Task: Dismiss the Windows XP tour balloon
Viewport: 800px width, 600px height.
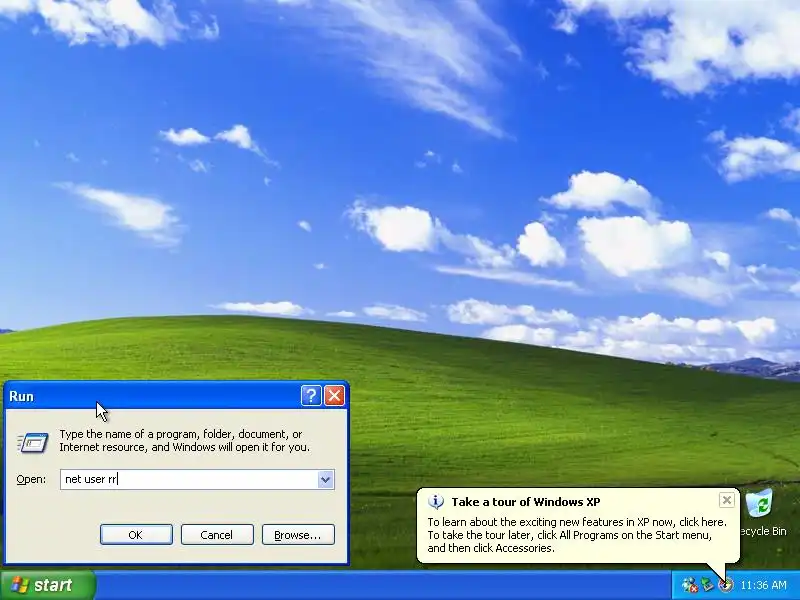Action: [x=727, y=500]
